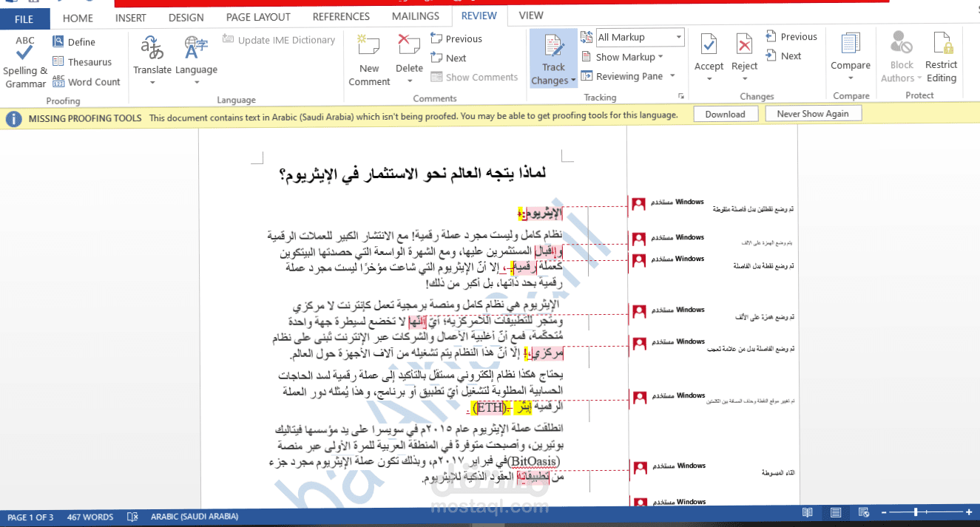The height and width of the screenshot is (527, 980).
Task: Open the FILE tab
Action: (24, 19)
